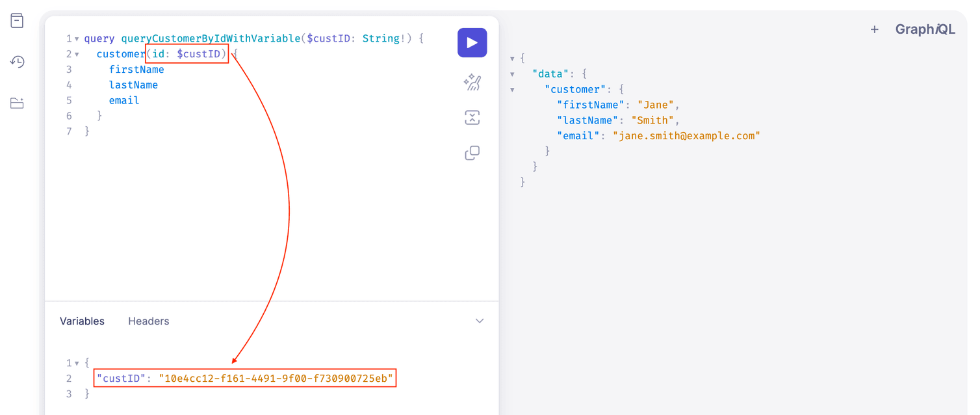Collapse the root object of the response JSON

coord(513,58)
